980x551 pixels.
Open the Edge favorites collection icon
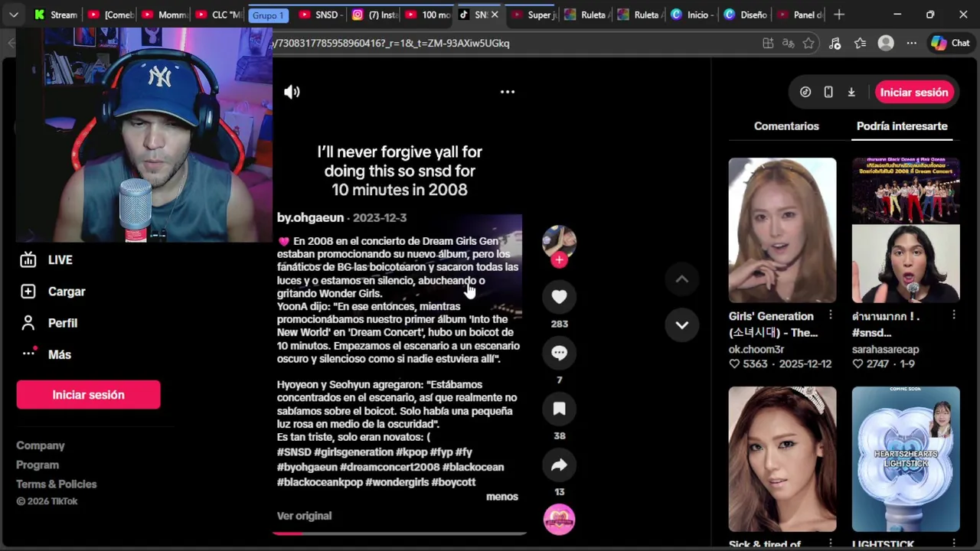coord(860,44)
